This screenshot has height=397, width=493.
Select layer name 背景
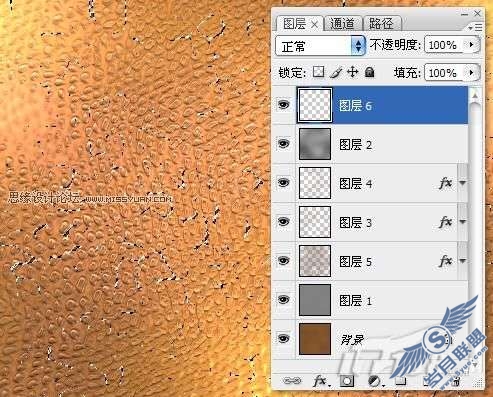click(x=352, y=340)
